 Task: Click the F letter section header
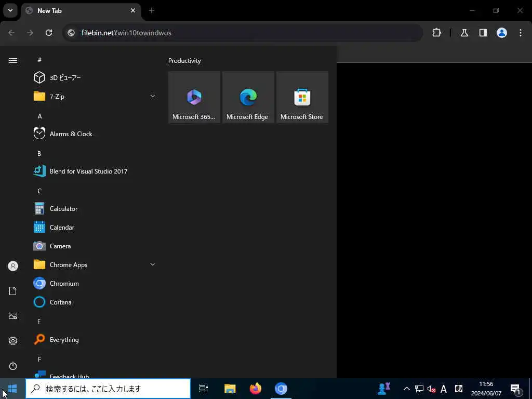(x=39, y=359)
